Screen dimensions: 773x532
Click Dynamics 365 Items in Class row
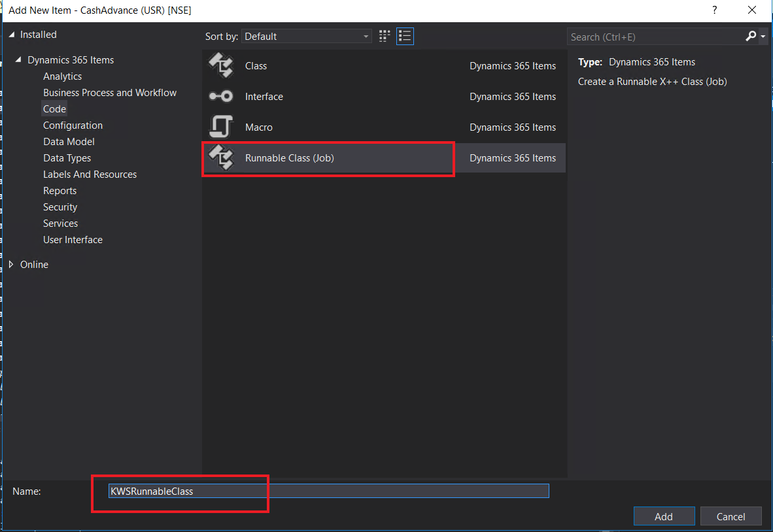[x=513, y=66]
